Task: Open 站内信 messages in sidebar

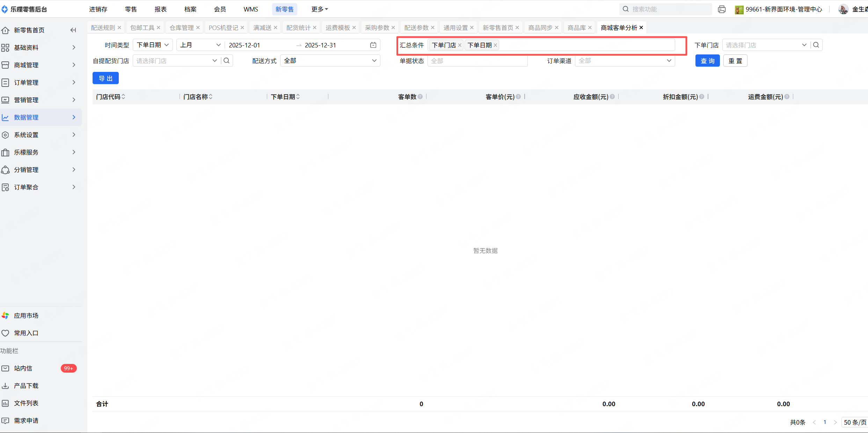Action: [23, 368]
